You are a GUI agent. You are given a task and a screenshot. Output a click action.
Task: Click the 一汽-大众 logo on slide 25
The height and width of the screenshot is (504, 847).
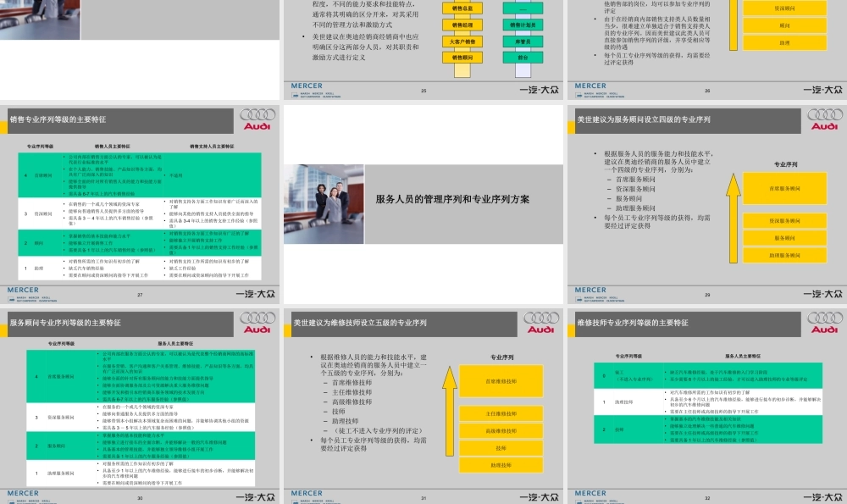pyautogui.click(x=539, y=91)
